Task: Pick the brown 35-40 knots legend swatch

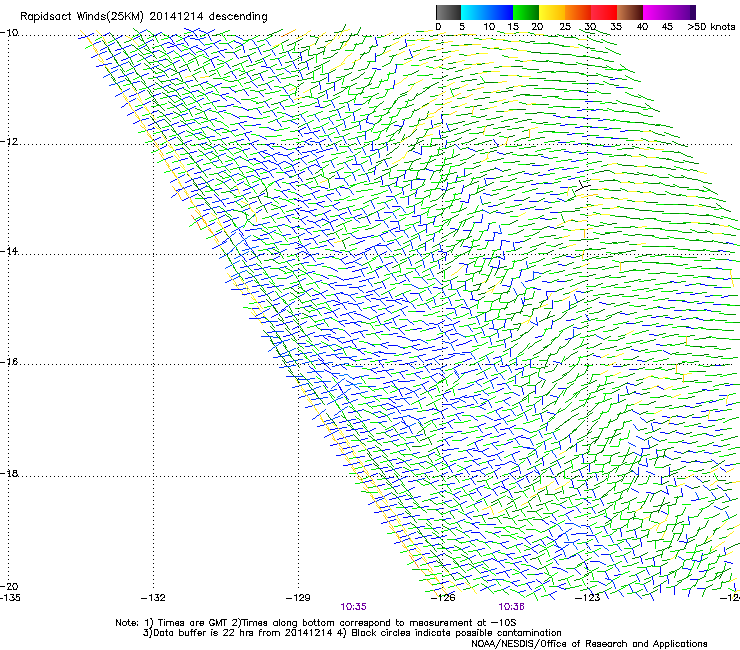Action: pyautogui.click(x=630, y=12)
